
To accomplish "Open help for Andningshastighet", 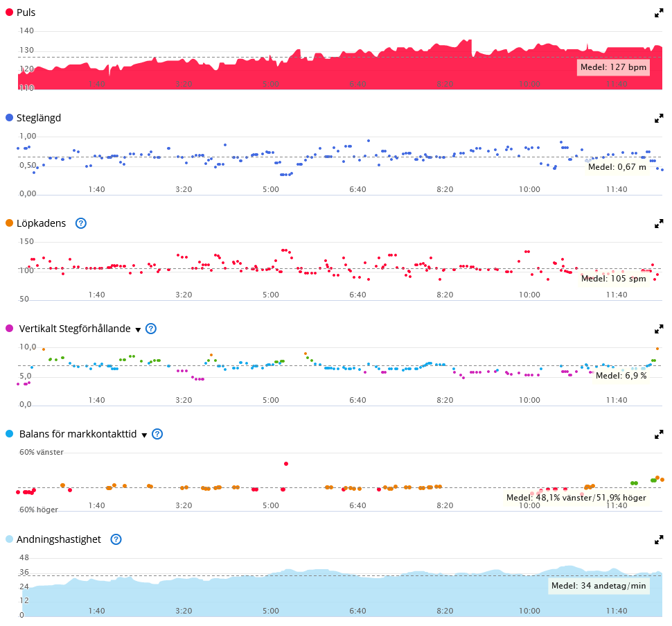I will [x=116, y=539].
